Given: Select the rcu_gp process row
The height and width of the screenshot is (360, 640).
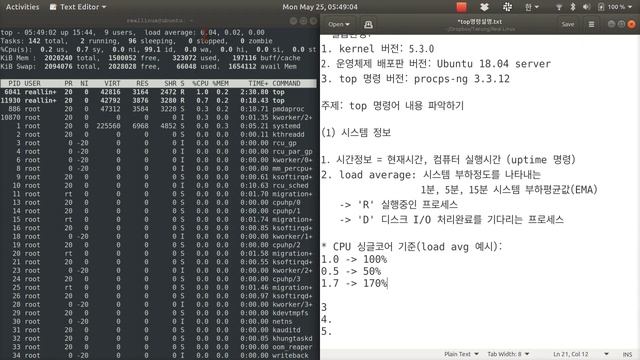Looking at the screenshot, I should (158, 143).
